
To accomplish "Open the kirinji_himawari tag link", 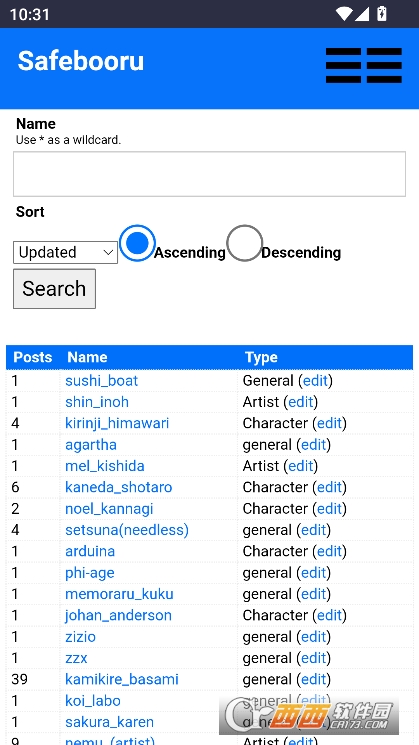I will [117, 423].
